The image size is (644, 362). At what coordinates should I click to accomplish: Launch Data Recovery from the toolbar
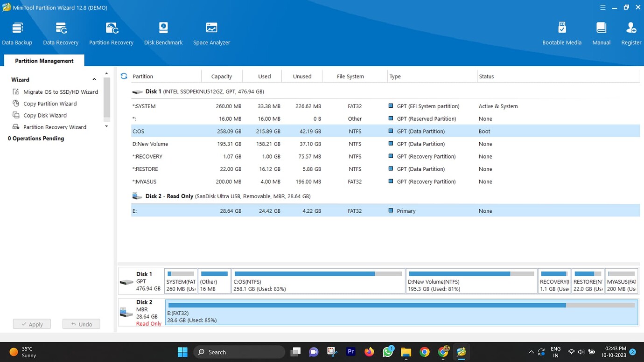coord(61,34)
